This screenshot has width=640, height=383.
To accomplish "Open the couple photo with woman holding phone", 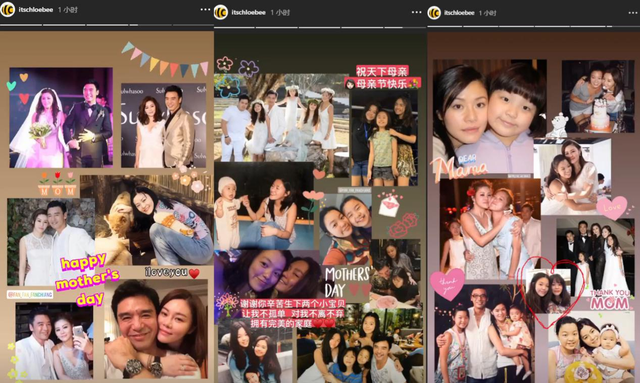I will click(x=54, y=341).
